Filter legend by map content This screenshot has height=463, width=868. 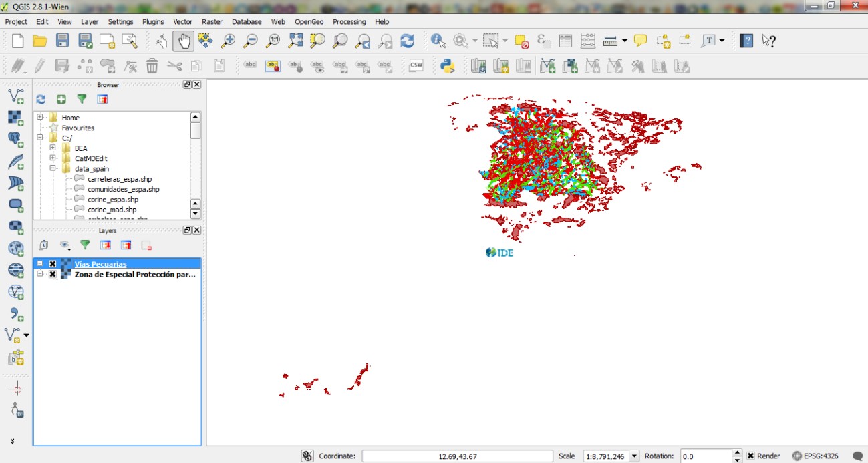pos(85,245)
